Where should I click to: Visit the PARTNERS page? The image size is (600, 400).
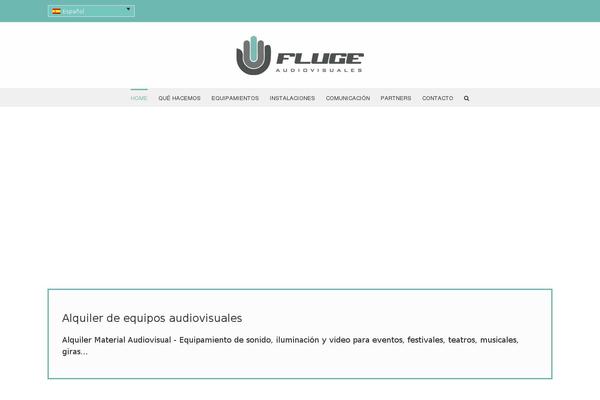pyautogui.click(x=396, y=98)
